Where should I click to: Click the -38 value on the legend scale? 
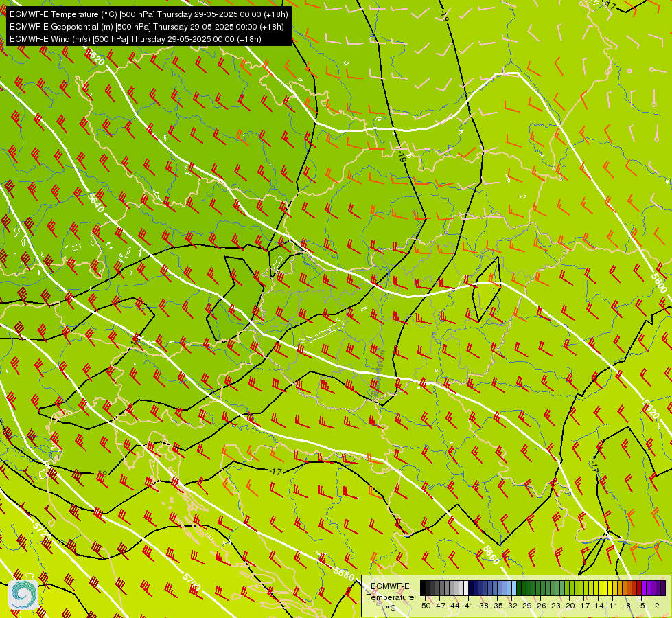(x=483, y=606)
